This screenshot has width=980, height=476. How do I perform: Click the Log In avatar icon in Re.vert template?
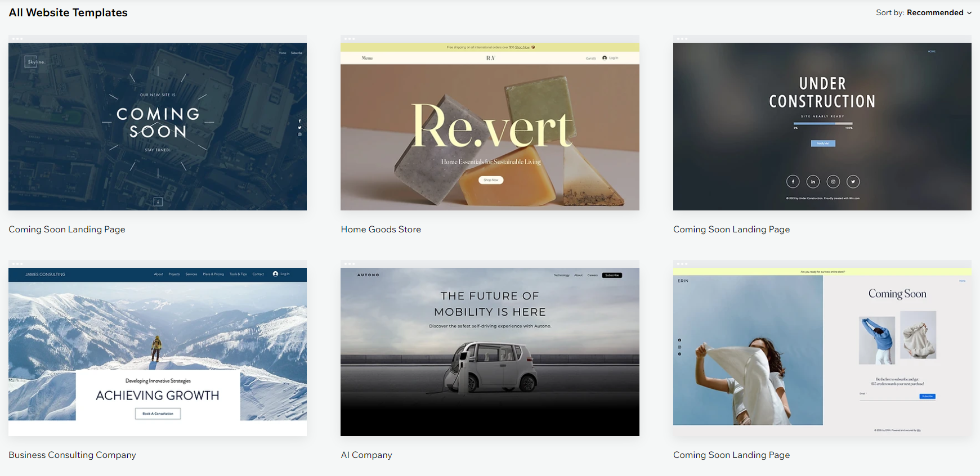[x=605, y=58]
